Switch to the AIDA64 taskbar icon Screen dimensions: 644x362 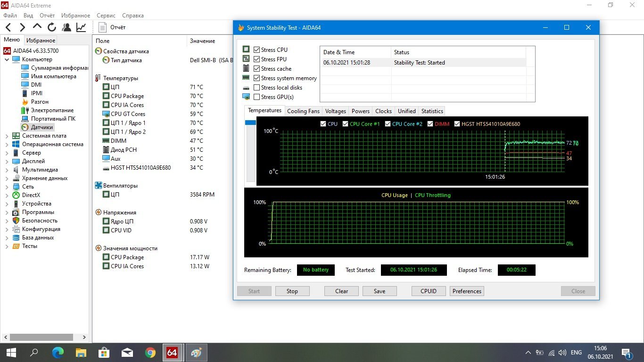tap(173, 353)
